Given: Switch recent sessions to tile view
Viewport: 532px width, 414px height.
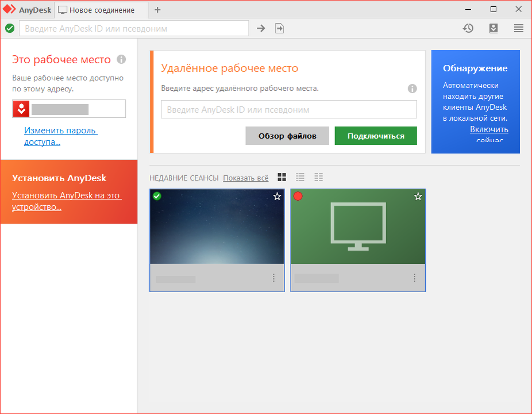Looking at the screenshot, I should (282, 177).
